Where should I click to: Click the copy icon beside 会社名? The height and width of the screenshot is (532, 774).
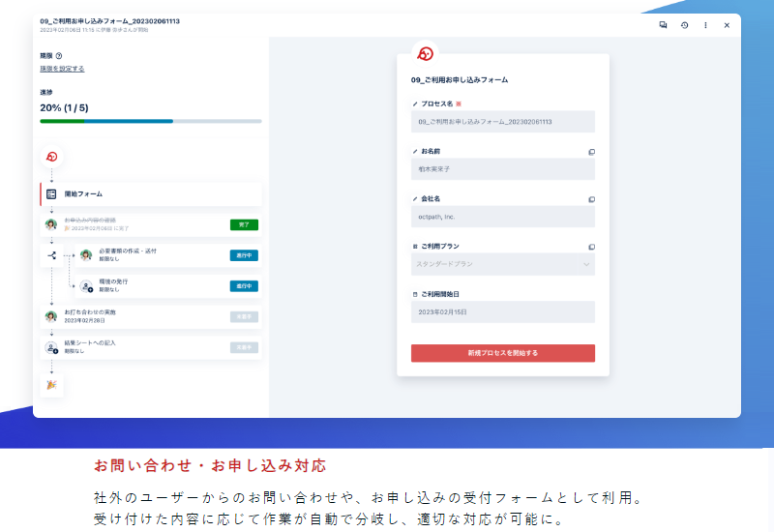coord(591,199)
